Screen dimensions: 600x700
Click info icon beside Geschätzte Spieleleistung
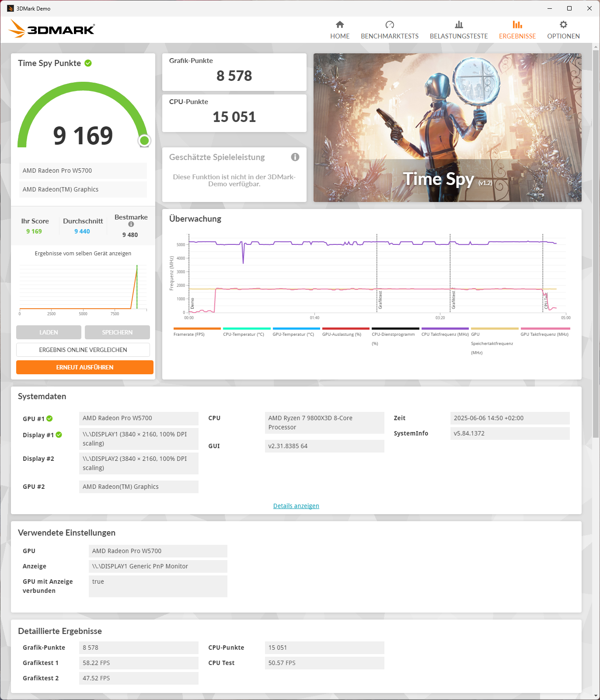295,157
